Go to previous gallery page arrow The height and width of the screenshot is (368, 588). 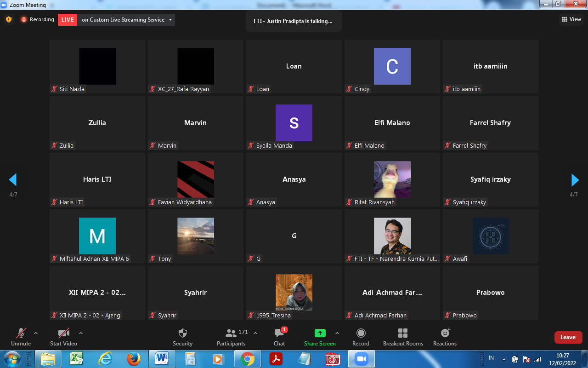coord(13,179)
